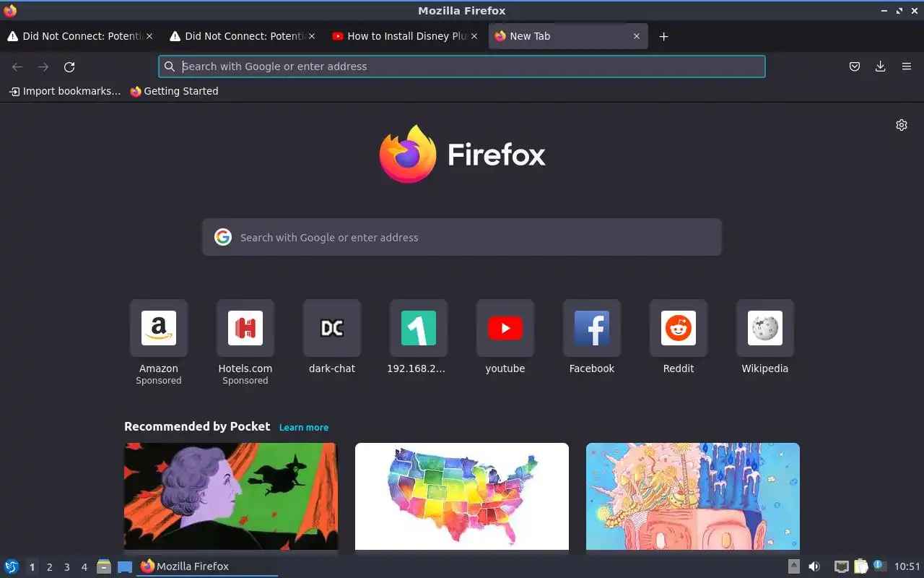Viewport: 924px width, 578px height.
Task: Open the New Tab personalize gear
Action: click(x=902, y=125)
